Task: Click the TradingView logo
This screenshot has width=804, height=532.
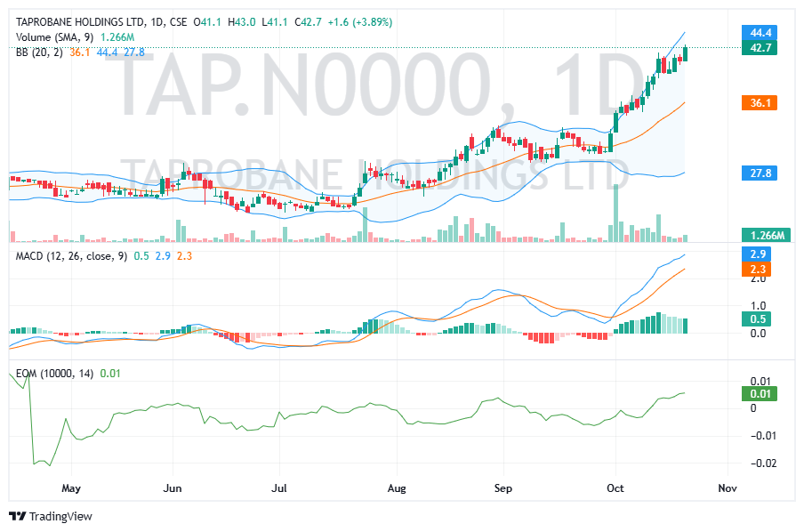Action: 50,516
